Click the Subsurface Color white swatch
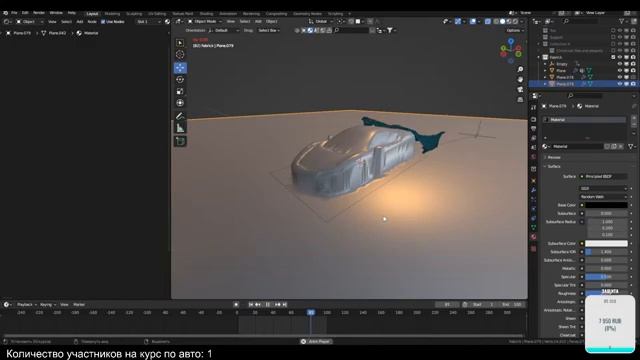The image size is (640, 360). [x=606, y=243]
